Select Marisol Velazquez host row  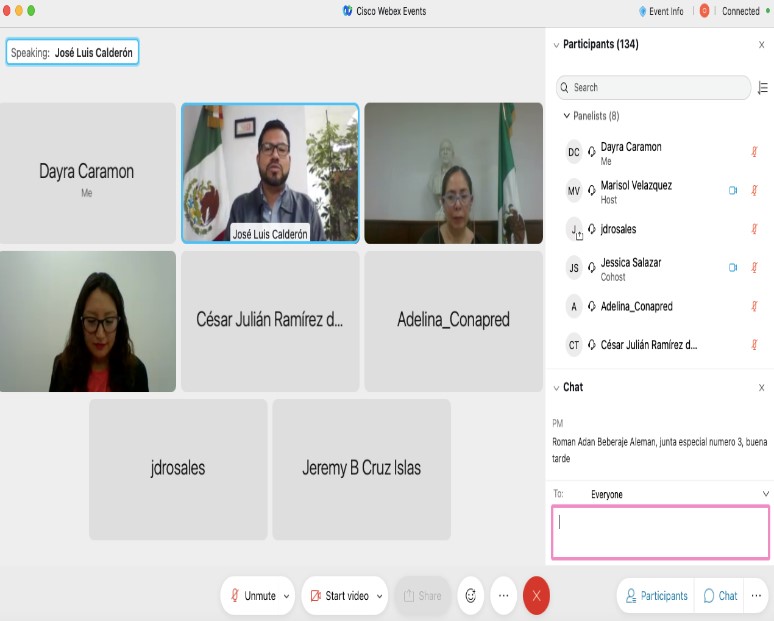coord(660,191)
